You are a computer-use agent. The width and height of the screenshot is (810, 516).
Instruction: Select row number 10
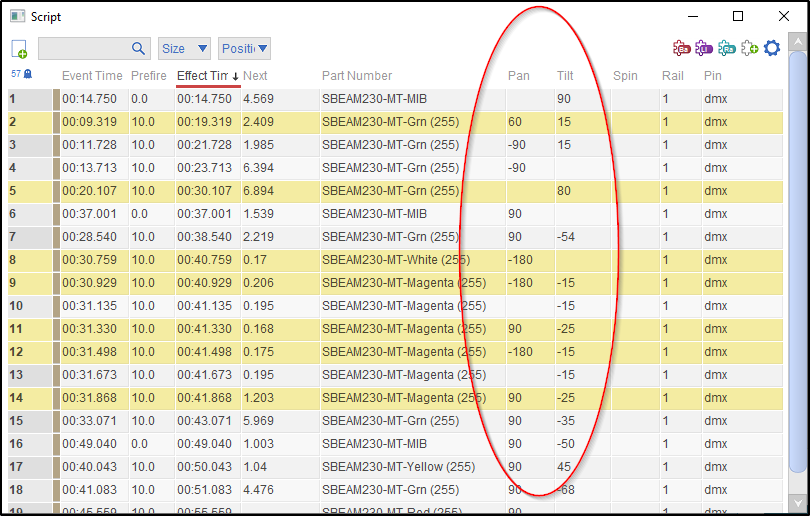click(30, 306)
